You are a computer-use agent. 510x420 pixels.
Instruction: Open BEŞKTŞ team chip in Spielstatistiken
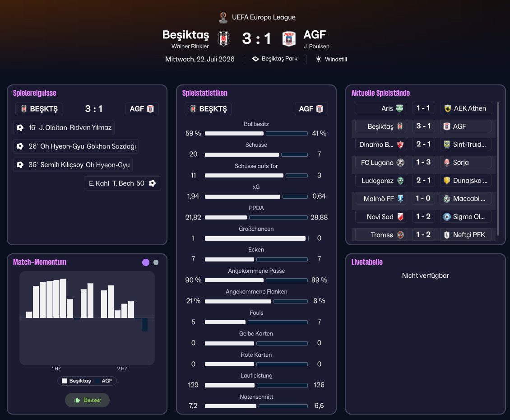tap(208, 109)
